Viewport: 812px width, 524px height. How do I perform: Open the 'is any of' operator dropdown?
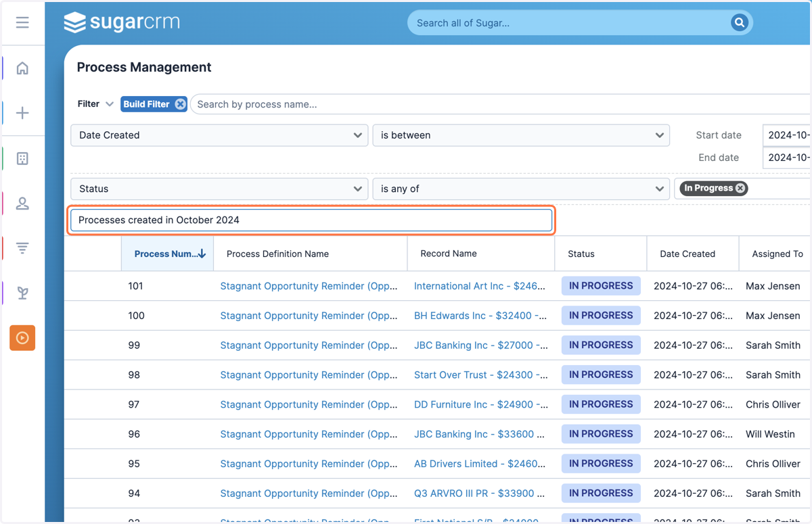(521, 189)
